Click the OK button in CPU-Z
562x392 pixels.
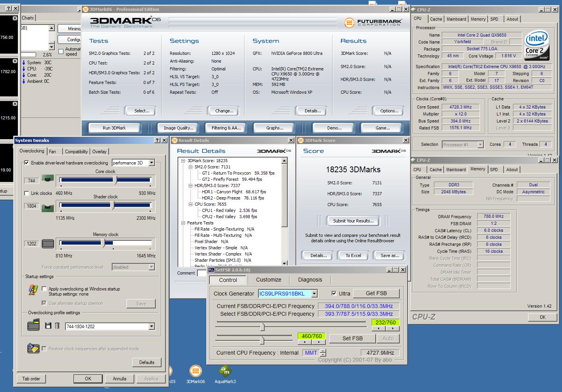coord(543,317)
